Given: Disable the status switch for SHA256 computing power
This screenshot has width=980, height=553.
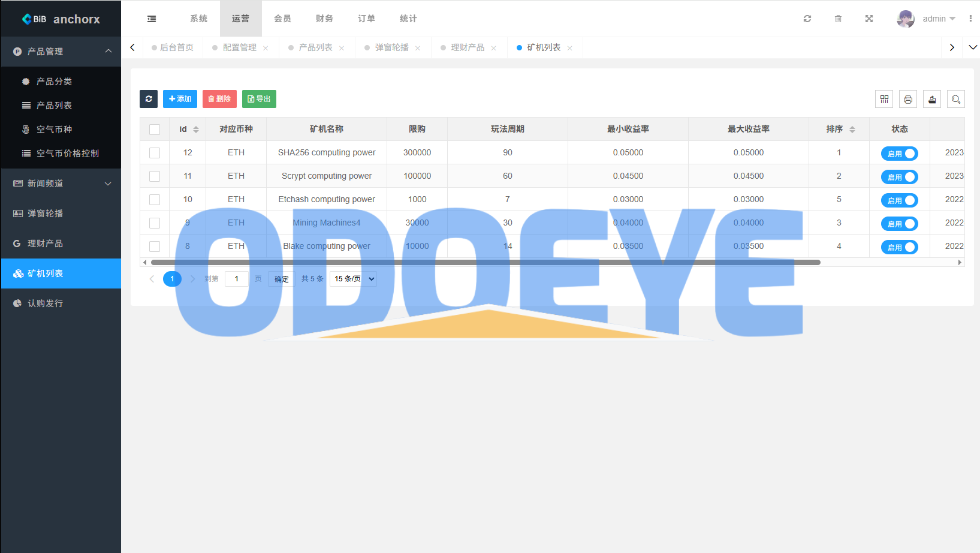Looking at the screenshot, I should 899,154.
